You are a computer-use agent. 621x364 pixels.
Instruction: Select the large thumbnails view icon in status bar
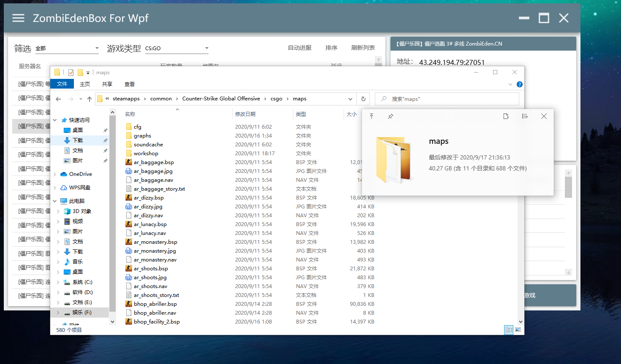click(518, 329)
